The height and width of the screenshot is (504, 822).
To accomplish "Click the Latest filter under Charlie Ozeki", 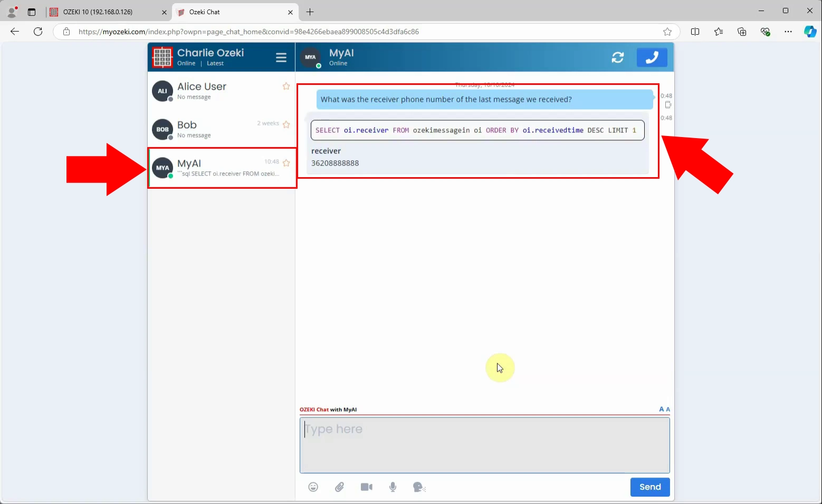I will pos(215,63).
